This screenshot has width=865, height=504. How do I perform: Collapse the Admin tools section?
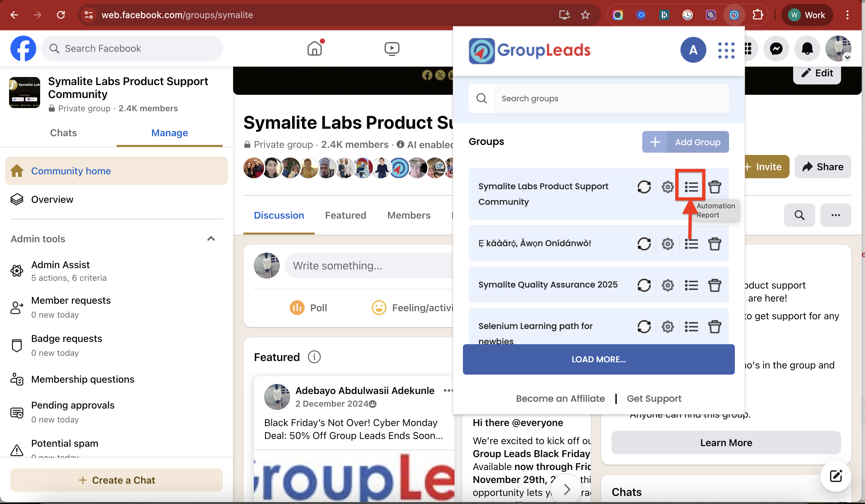(211, 239)
